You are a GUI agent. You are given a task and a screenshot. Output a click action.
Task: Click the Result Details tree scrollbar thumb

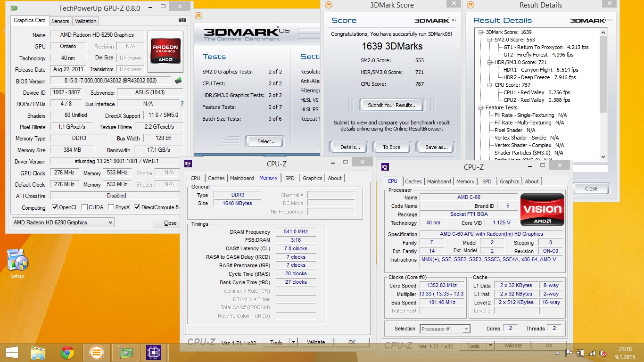pos(603,74)
